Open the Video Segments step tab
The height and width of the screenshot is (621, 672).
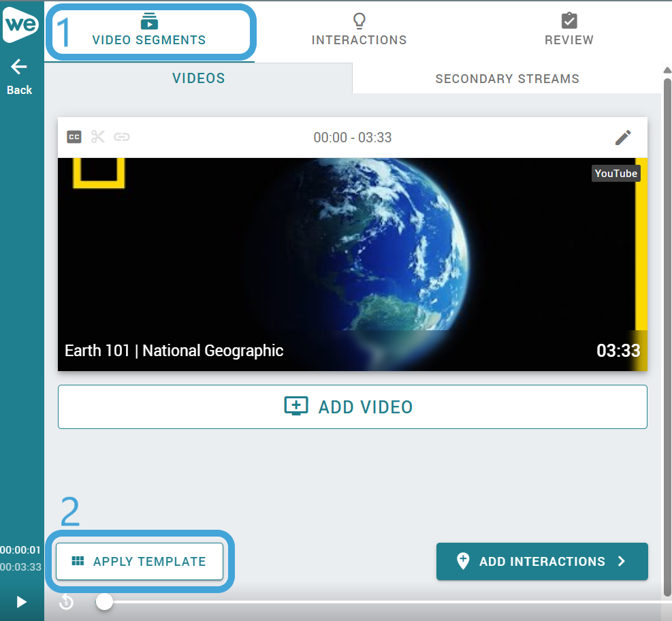point(149,30)
